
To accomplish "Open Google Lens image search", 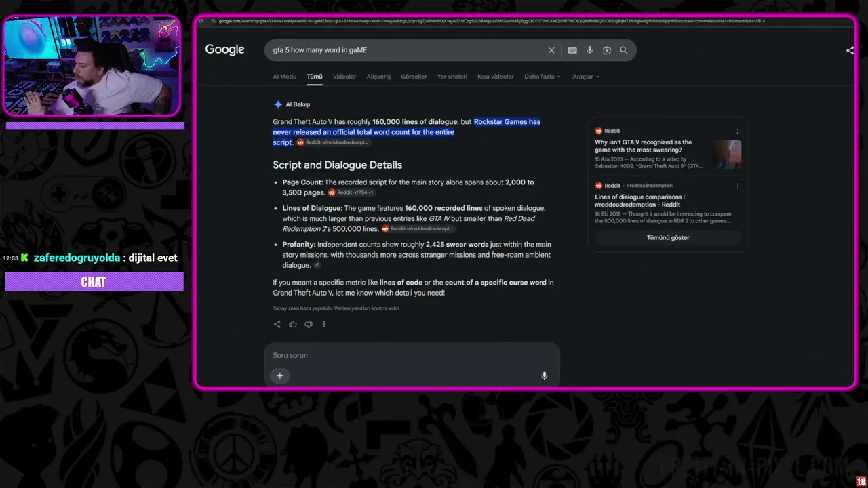I will (x=606, y=50).
